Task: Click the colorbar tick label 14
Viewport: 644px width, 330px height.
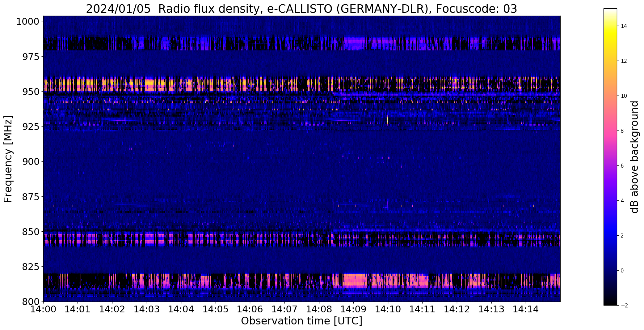Action: coord(624,26)
